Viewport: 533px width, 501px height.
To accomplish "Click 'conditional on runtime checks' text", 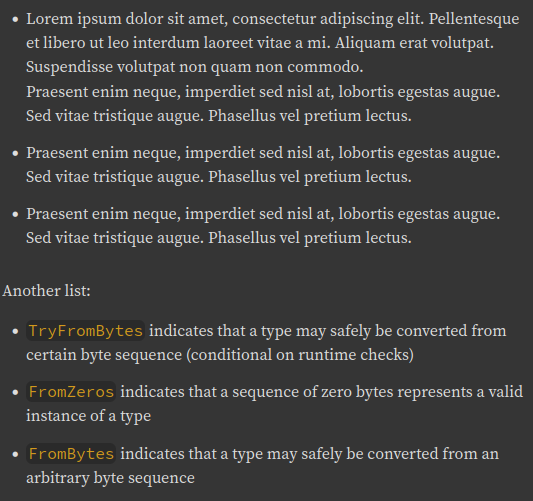I will tap(300, 355).
